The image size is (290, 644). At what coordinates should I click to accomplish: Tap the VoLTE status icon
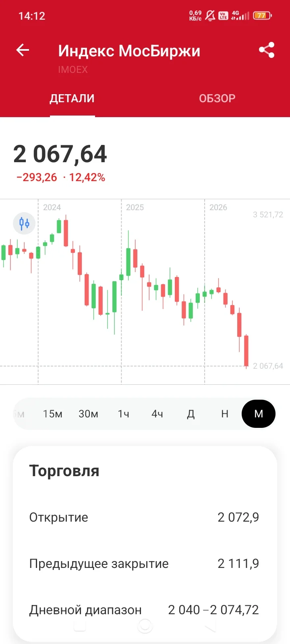tap(223, 16)
